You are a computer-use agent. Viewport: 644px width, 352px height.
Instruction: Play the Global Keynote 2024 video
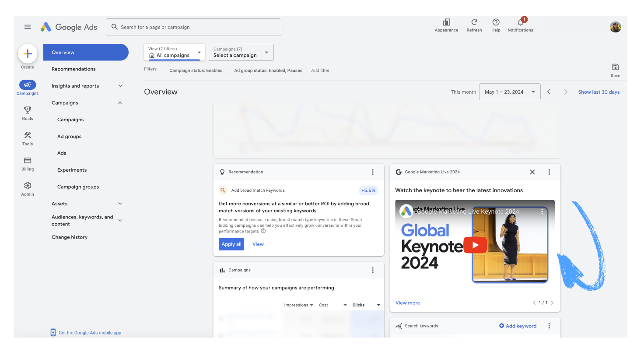pos(475,245)
